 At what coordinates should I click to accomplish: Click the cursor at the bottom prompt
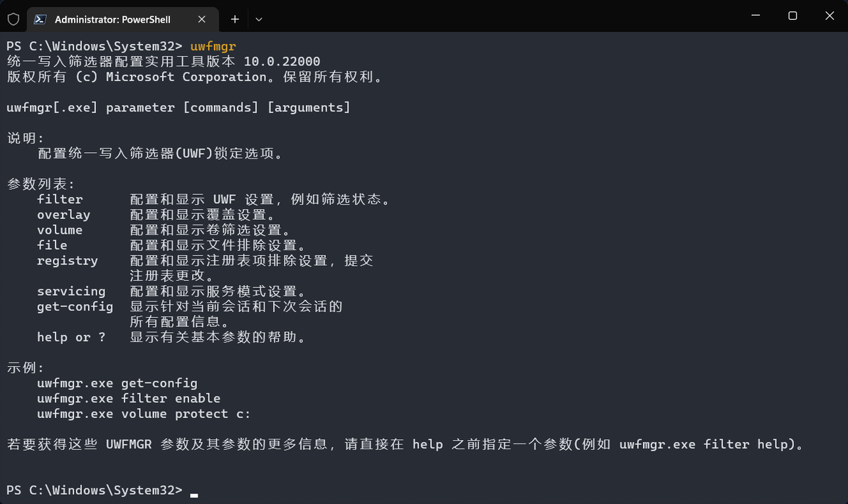pyautogui.click(x=194, y=493)
